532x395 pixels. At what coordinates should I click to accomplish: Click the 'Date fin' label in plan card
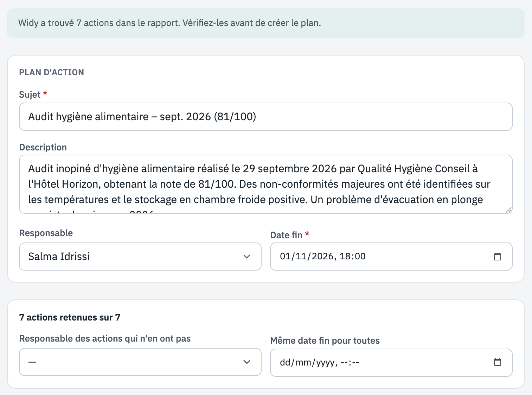[x=286, y=235]
